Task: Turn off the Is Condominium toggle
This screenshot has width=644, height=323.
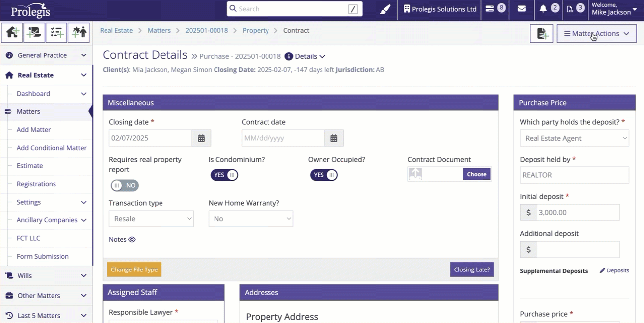Action: 224,175
